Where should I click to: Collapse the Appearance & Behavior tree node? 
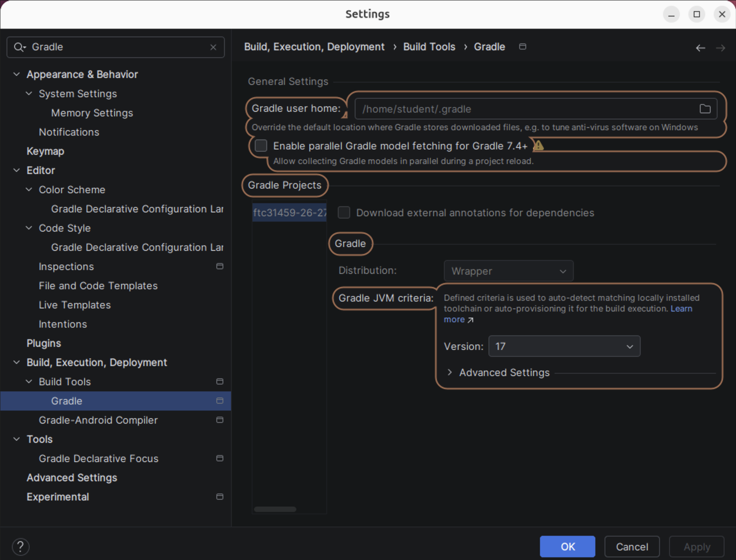click(x=16, y=75)
